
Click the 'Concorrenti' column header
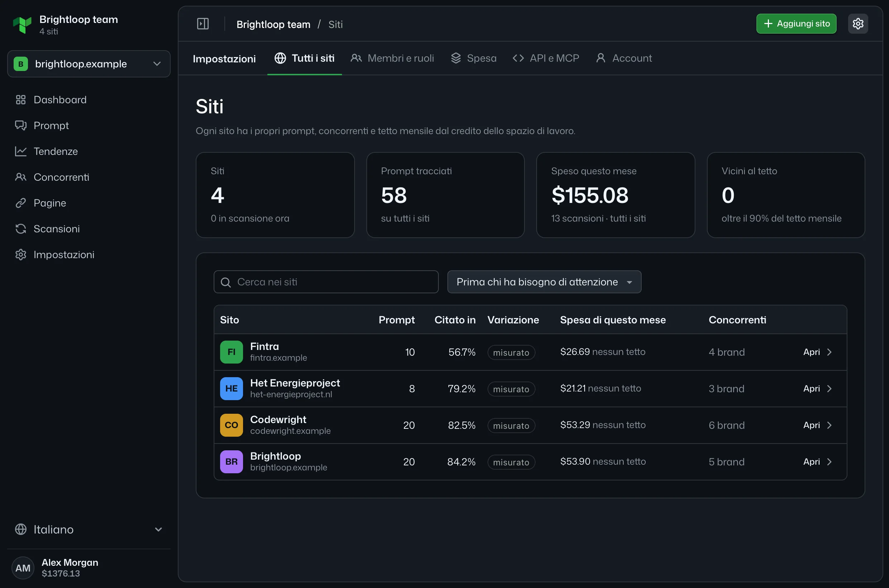[737, 320]
